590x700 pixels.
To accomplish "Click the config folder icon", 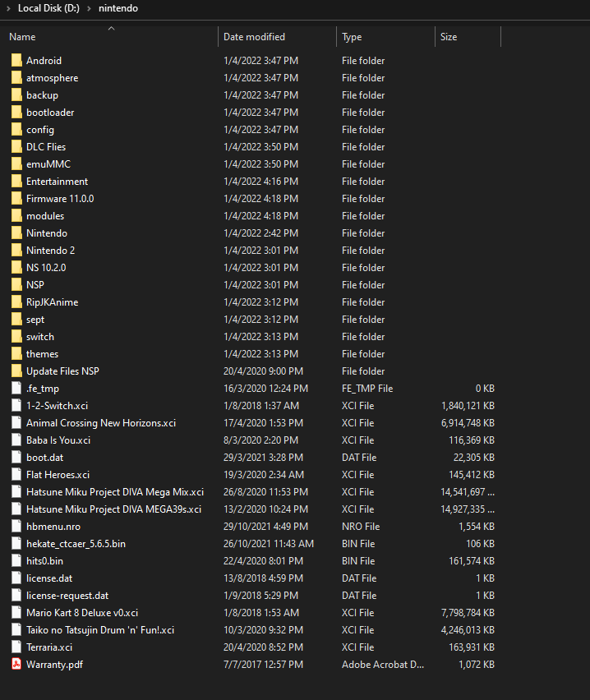I will tap(16, 130).
